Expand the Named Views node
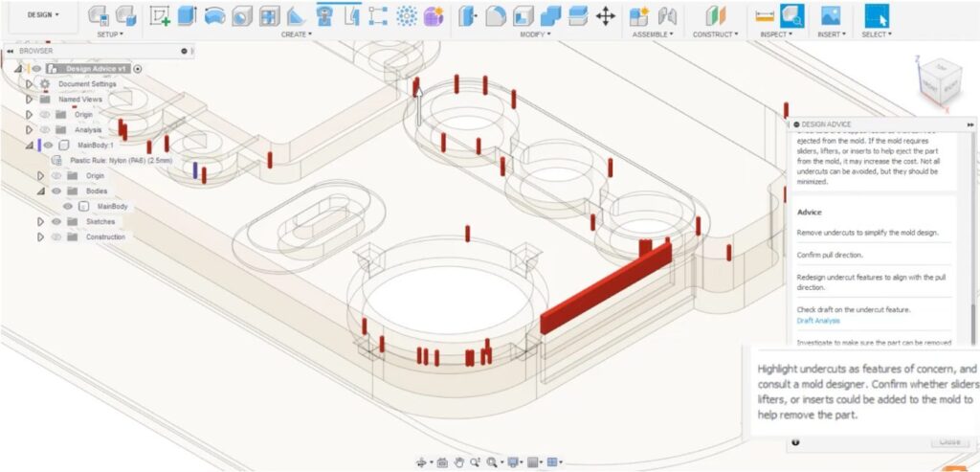Viewport: 980px width, 472px height. (29, 99)
